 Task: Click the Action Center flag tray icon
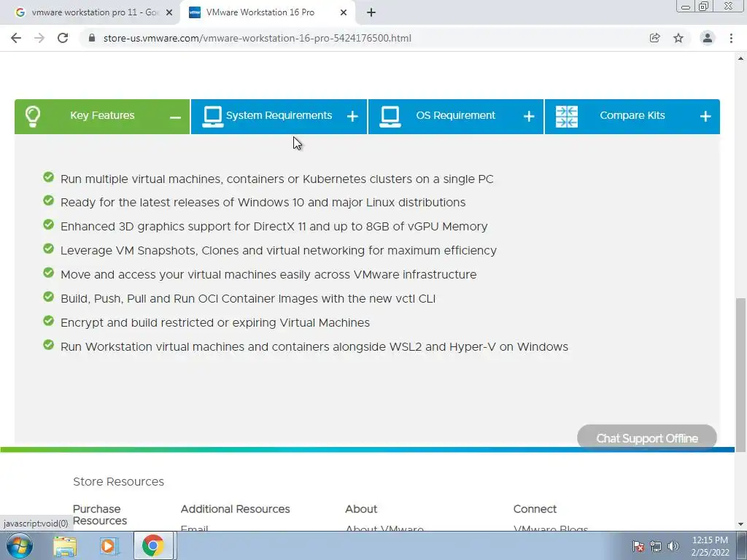tap(638, 546)
